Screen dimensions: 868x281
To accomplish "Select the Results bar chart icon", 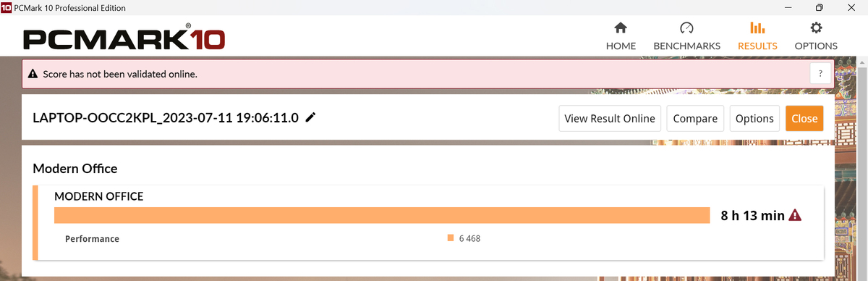I will click(x=757, y=28).
